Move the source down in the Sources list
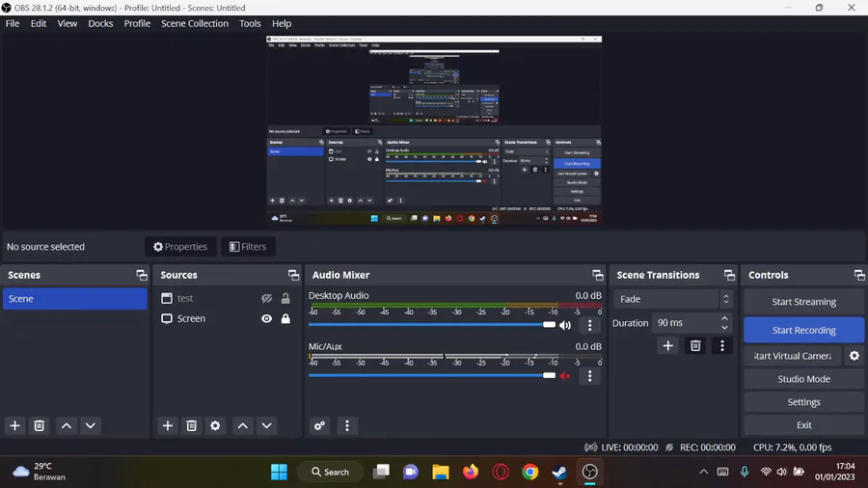The width and height of the screenshot is (868, 488). 267,425
